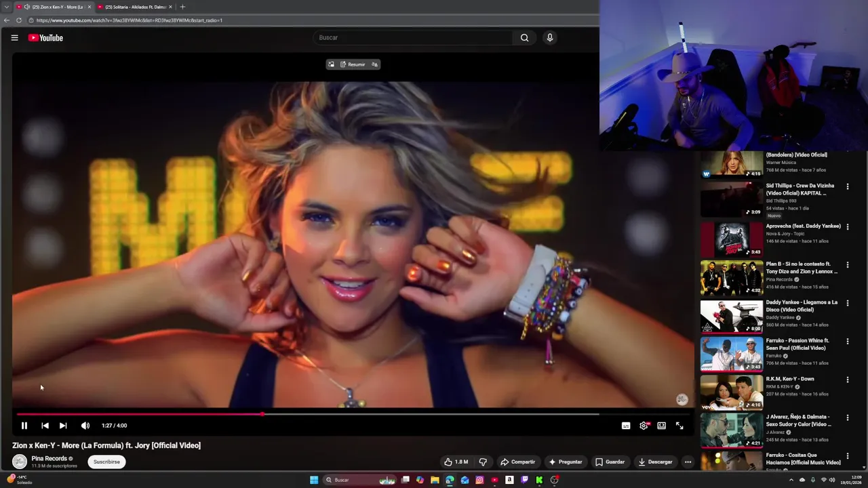Screen dimensions: 868x488
Task: Click the channel watermark on the video
Action: (x=682, y=400)
